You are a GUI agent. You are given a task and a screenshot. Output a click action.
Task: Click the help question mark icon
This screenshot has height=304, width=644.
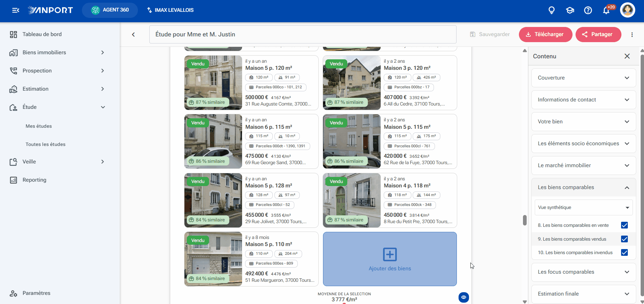[x=588, y=10]
